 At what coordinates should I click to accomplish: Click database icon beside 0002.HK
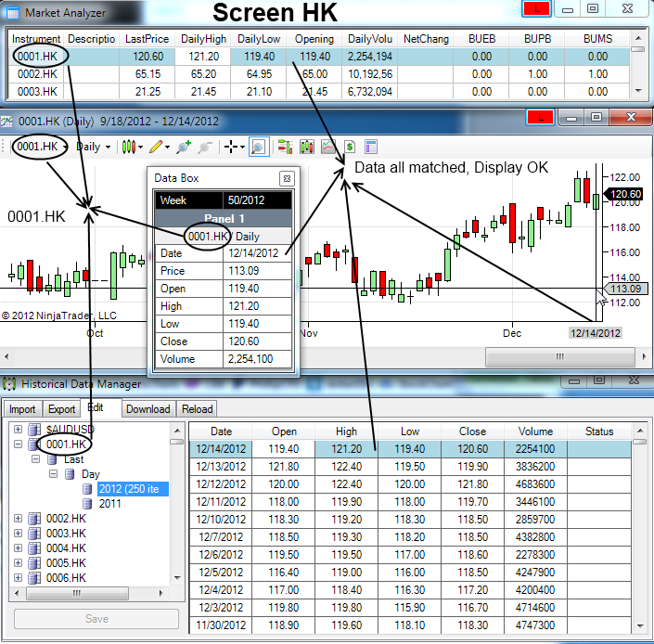coord(34,519)
